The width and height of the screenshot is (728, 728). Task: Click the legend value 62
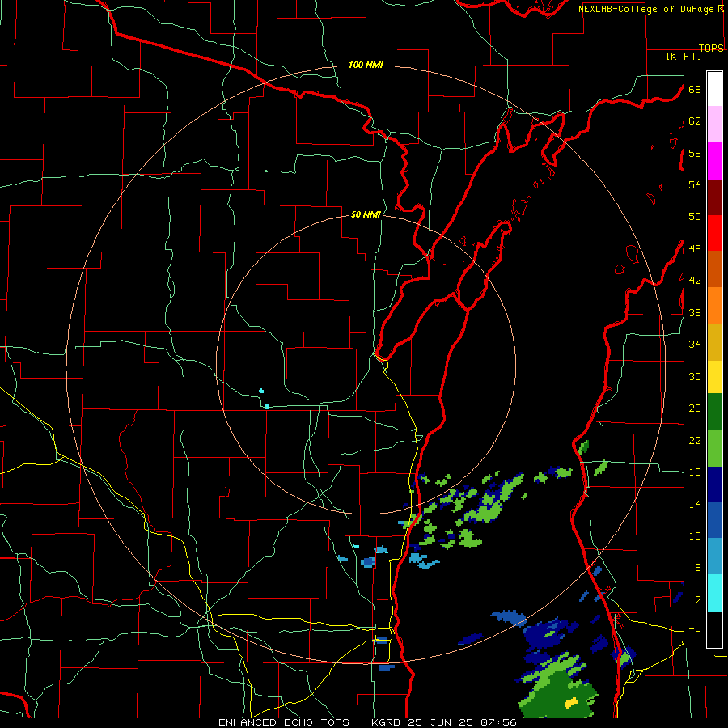pyautogui.click(x=695, y=121)
